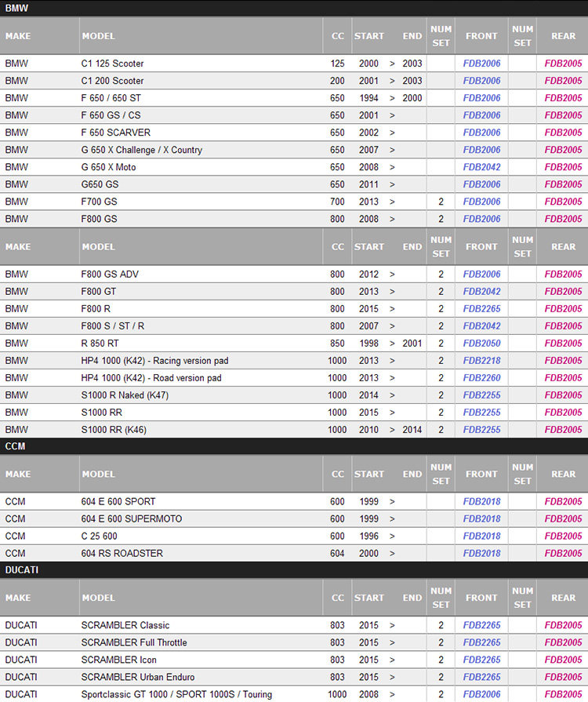Click CC value 125 in C1 125 Scooter row
This screenshot has width=588, height=702.
pyautogui.click(x=337, y=64)
